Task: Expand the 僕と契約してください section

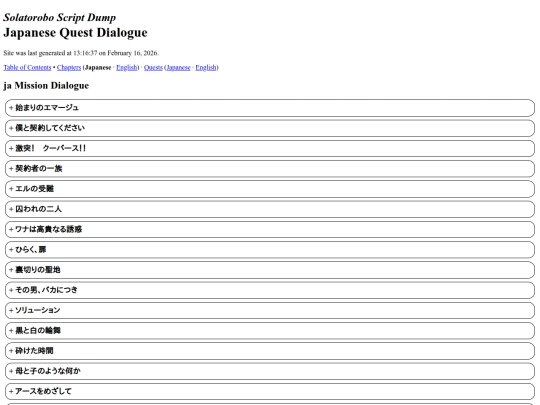Action: coord(270,128)
